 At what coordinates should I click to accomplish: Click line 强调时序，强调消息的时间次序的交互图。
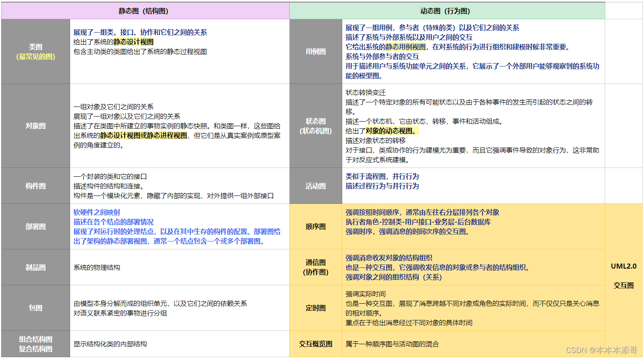(408, 231)
